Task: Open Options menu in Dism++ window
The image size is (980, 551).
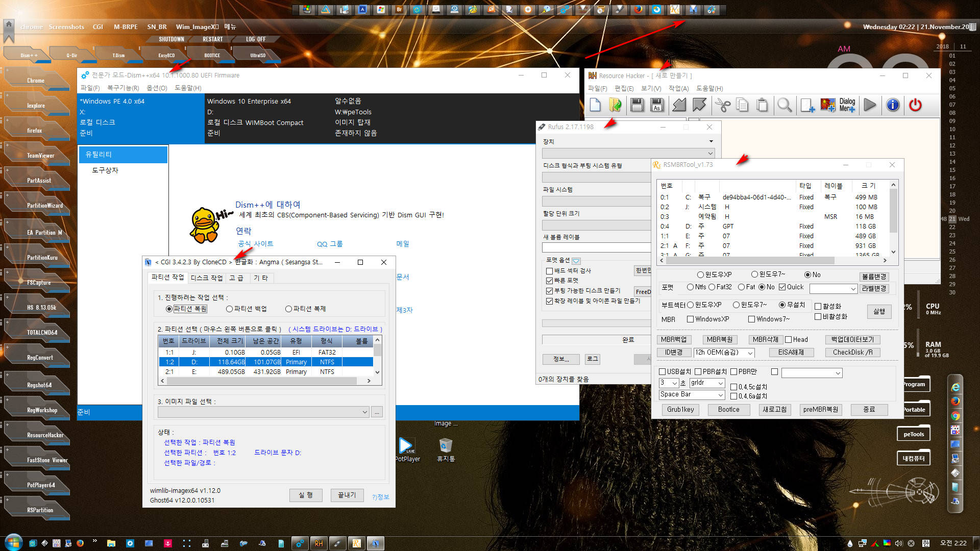Action: coord(157,88)
